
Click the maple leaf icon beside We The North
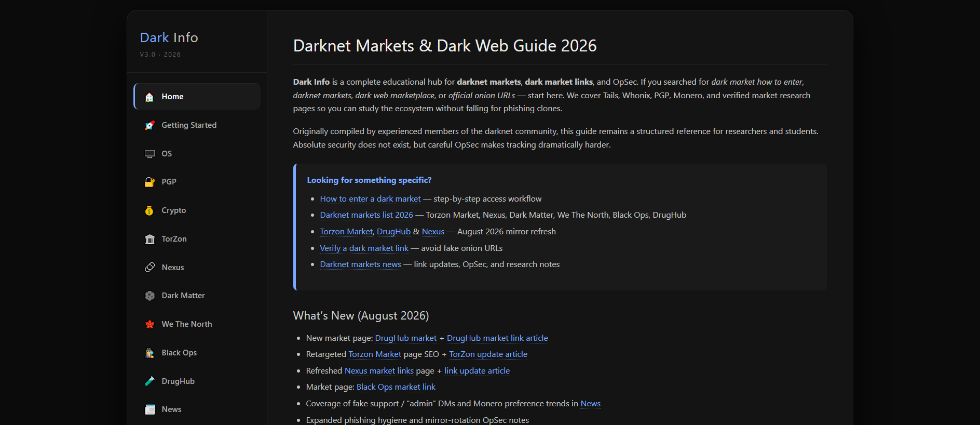coord(149,324)
